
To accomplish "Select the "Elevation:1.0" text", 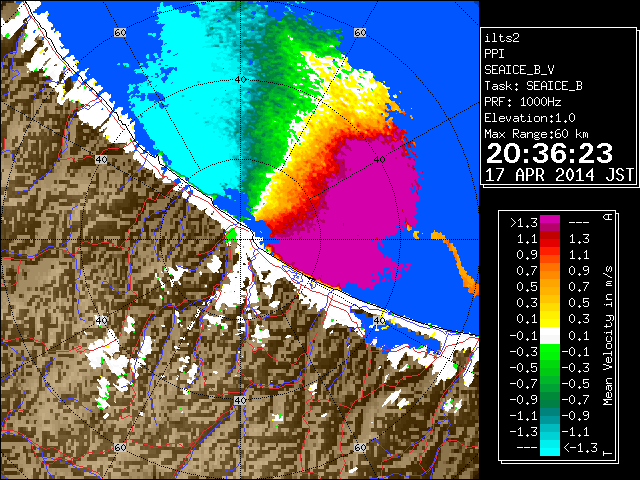I will (x=530, y=118).
